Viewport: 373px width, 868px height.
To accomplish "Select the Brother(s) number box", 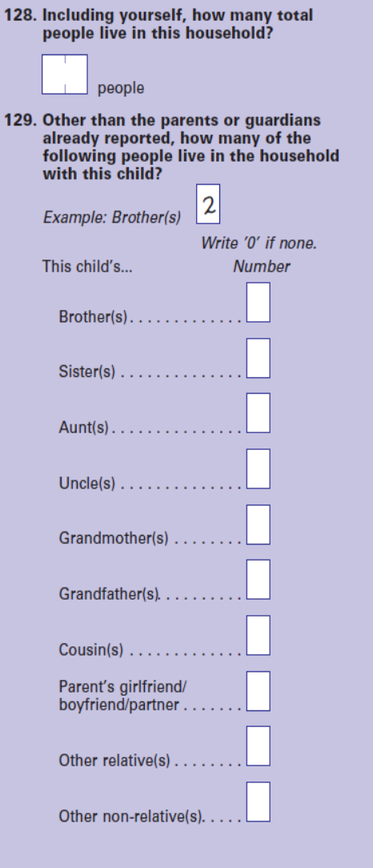I will 259,302.
